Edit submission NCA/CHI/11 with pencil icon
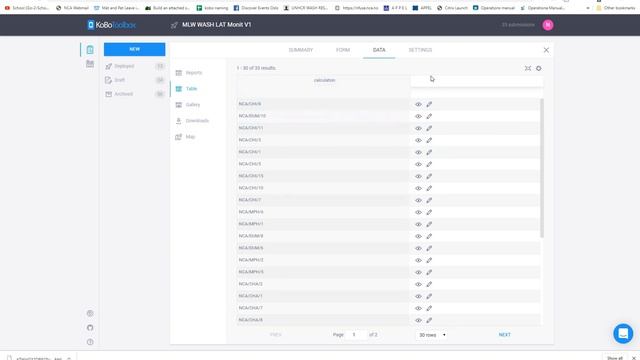Screen dimensions: 640x360 pos(429,128)
